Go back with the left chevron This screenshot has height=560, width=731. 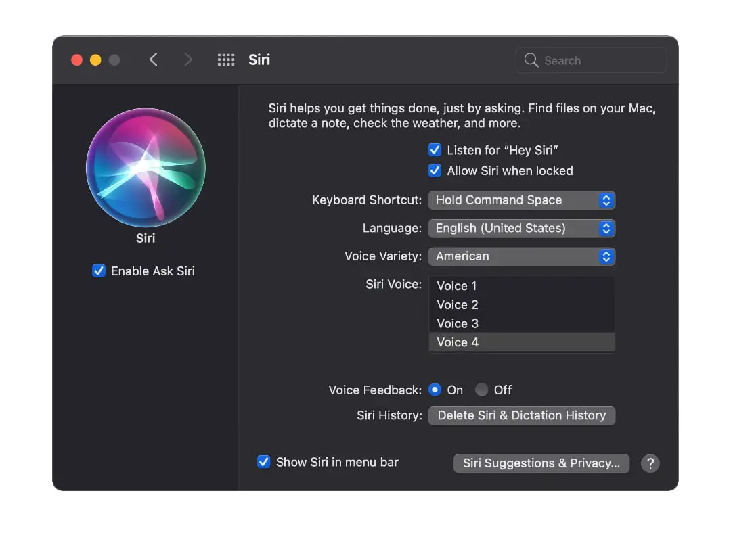(154, 60)
